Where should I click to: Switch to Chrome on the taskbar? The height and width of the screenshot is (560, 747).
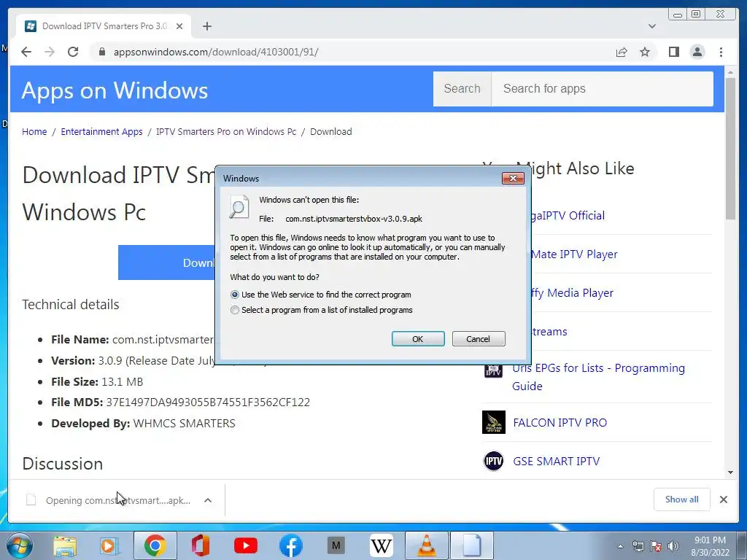[x=155, y=545]
